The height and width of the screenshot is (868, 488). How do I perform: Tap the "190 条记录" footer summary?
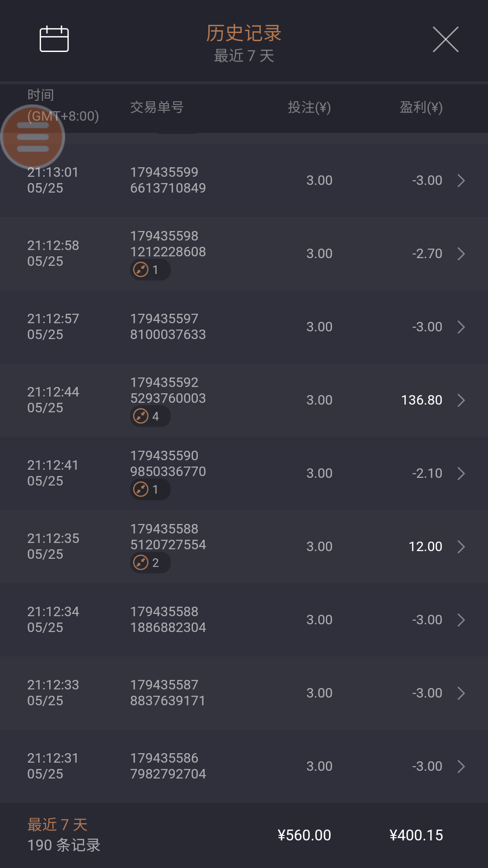(x=64, y=845)
